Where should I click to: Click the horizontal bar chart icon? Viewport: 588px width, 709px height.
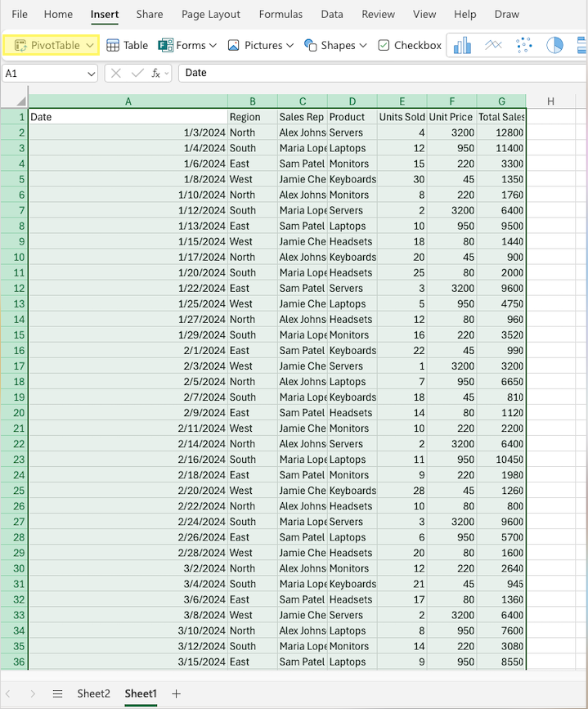(581, 45)
